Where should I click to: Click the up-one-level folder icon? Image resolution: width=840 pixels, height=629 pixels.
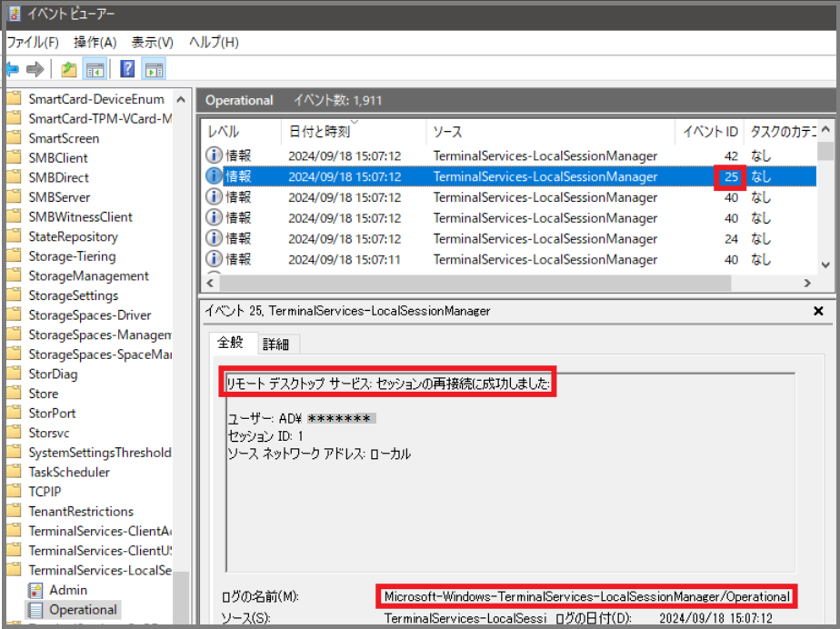pyautogui.click(x=68, y=69)
